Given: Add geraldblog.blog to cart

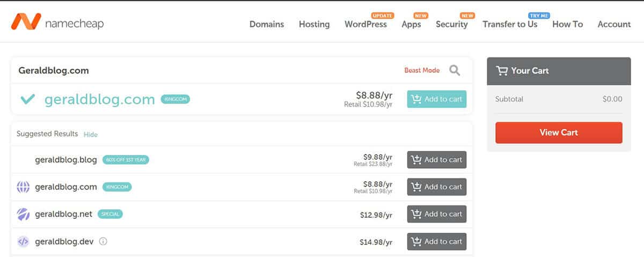Looking at the screenshot, I should [x=436, y=160].
